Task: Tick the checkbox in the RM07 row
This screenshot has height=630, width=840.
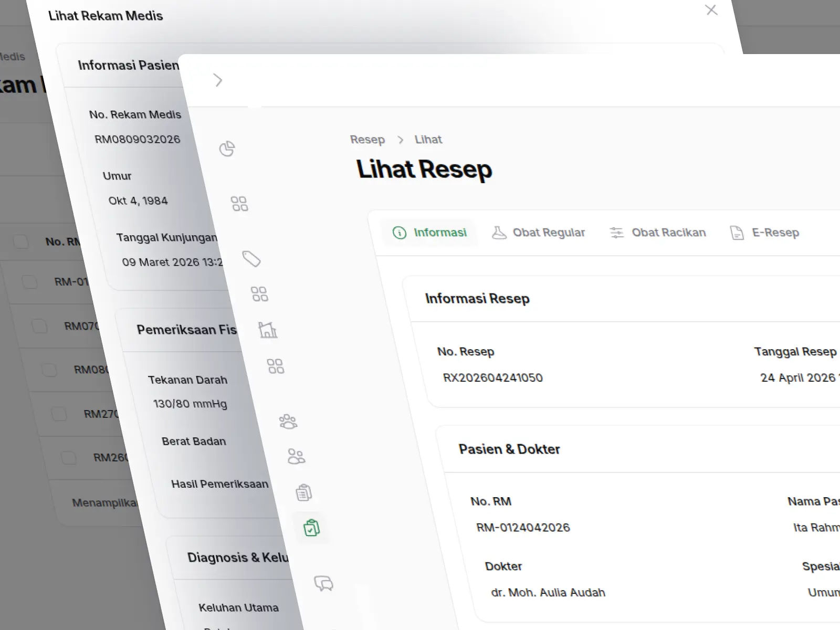Action: pos(39,326)
